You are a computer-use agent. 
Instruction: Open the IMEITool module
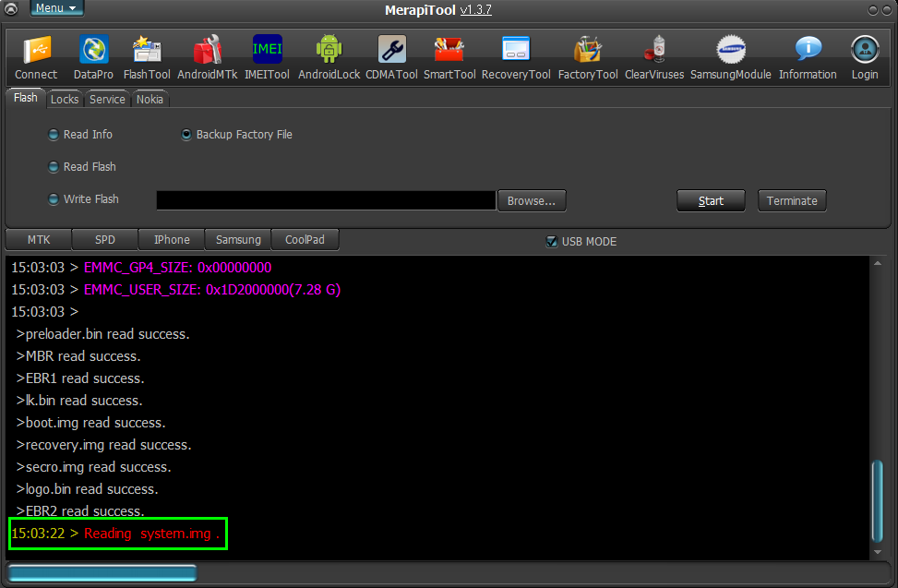[267, 57]
